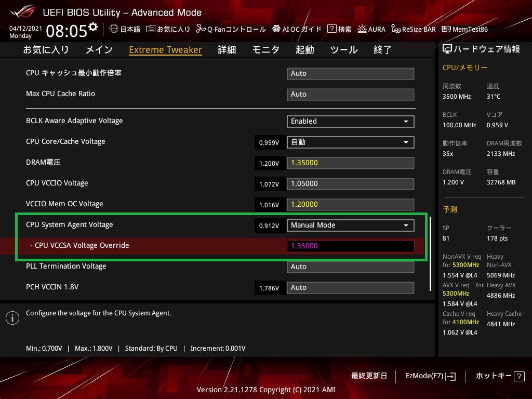532x399 pixels.
Task: Click the 178 pts cooler score
Action: tap(497, 238)
